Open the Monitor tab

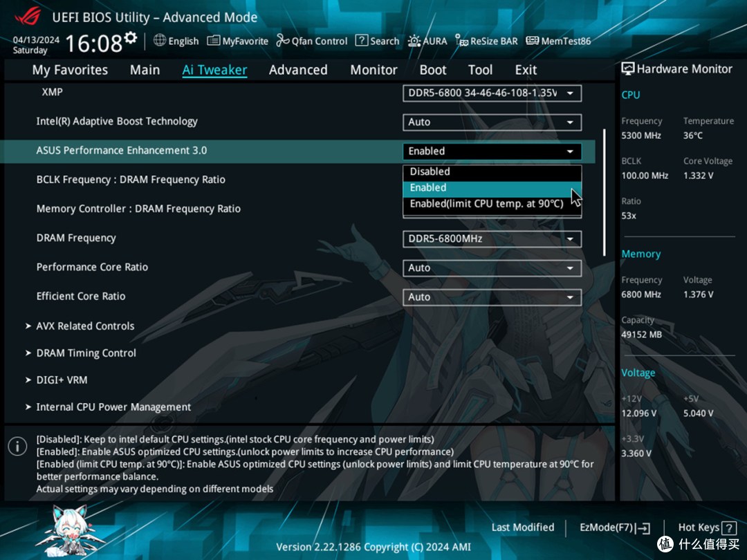[x=373, y=70]
